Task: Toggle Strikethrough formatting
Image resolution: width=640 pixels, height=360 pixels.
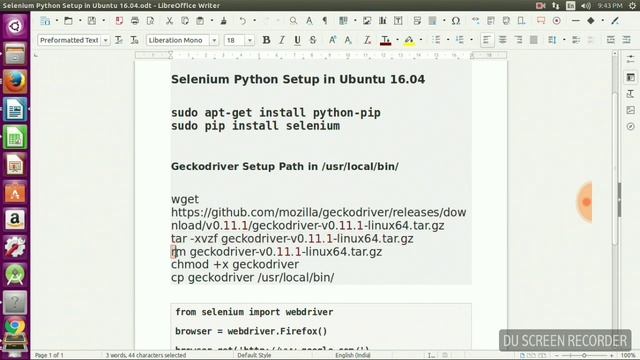Action: [313, 40]
